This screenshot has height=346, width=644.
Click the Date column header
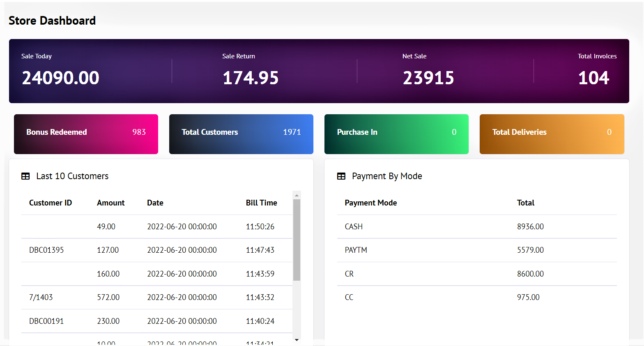[155, 203]
